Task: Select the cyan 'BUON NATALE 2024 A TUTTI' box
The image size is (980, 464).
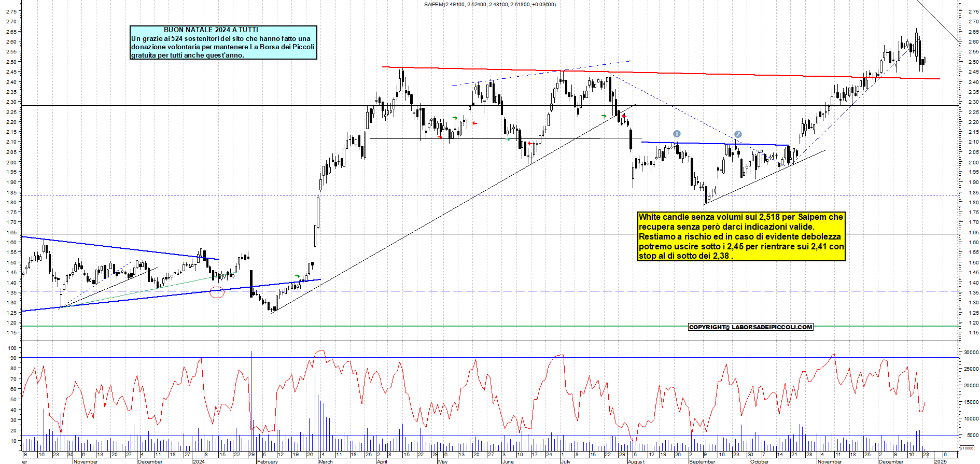Action: (x=223, y=43)
